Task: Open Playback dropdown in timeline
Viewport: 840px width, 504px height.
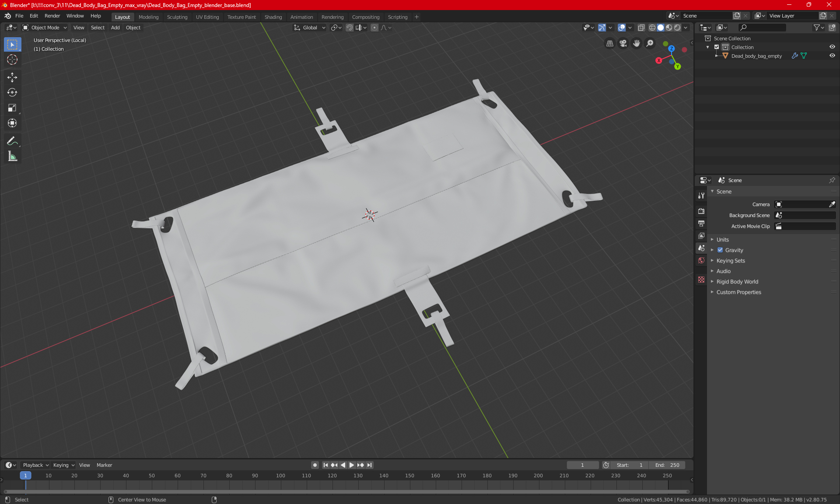Action: pos(35,465)
